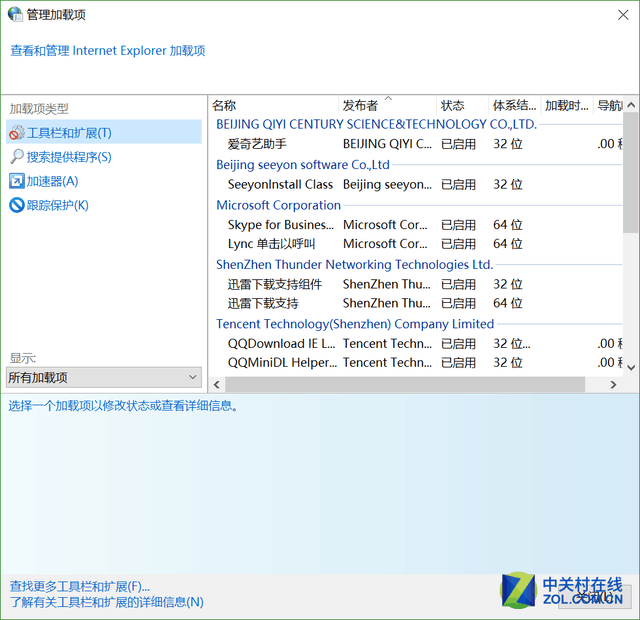Close the 管理加载项 dialog window

point(623,15)
